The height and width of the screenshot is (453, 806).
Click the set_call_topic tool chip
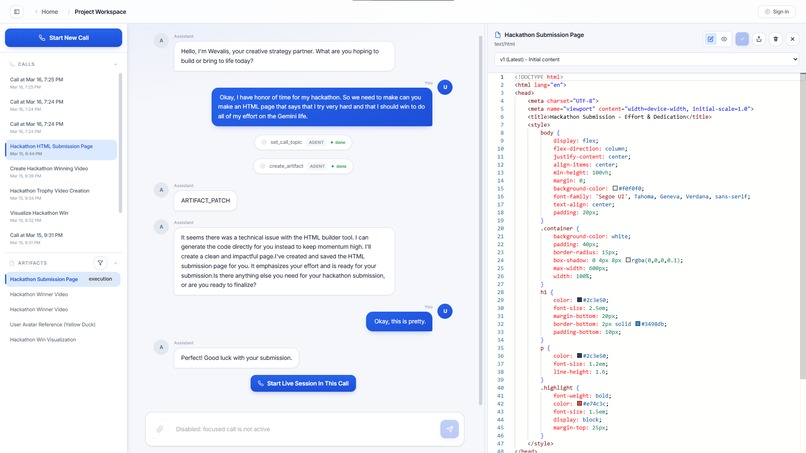(x=303, y=142)
